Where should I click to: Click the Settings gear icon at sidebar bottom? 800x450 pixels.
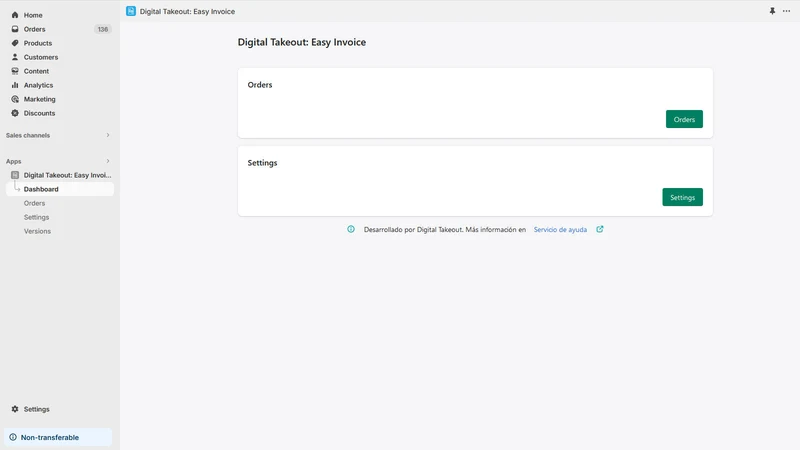tap(15, 409)
